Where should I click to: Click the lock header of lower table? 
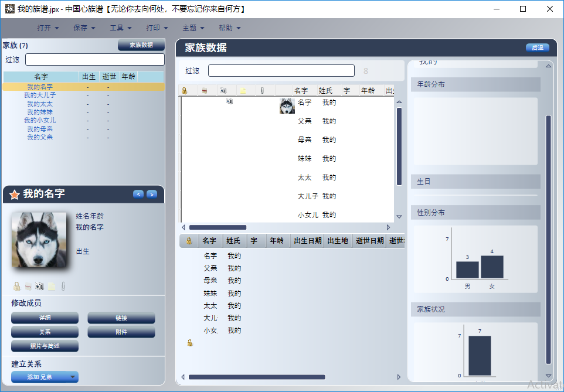pos(189,241)
